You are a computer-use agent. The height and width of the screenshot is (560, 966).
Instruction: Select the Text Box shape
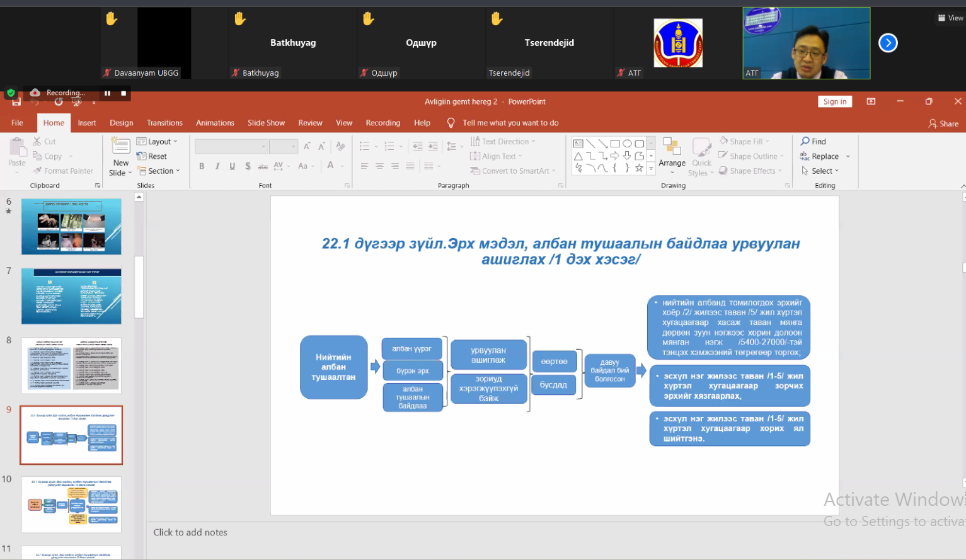point(578,144)
